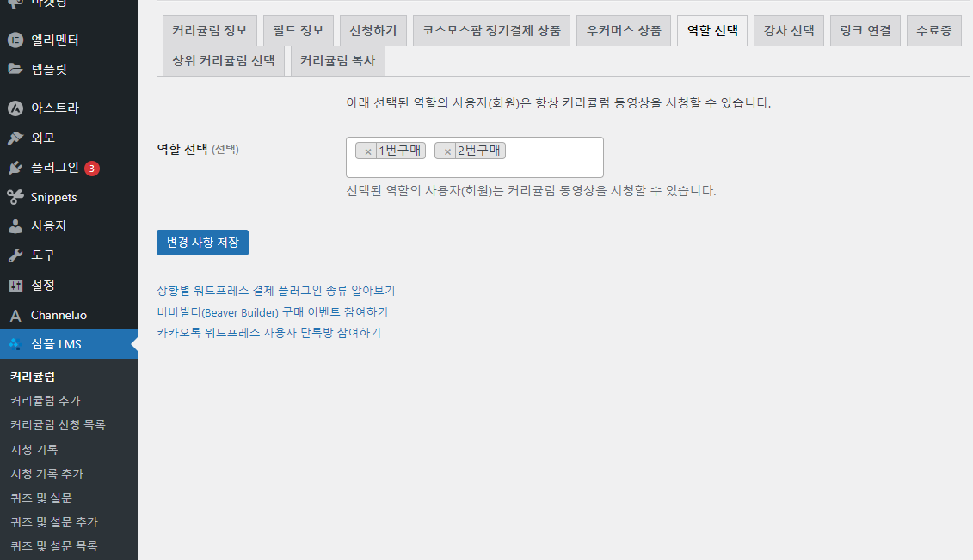Screen dimensions: 973x560
Task: Go to the 퀴즈 및 설문 submenu
Action: click(x=41, y=498)
